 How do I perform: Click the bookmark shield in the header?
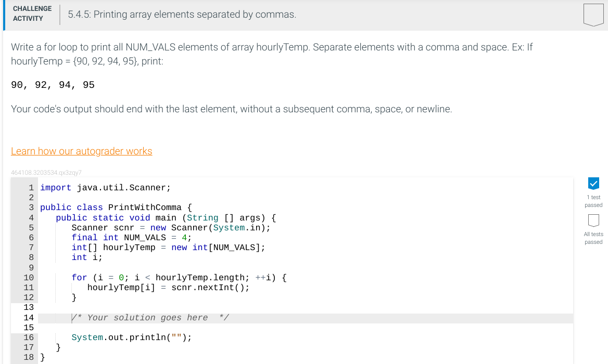point(593,15)
